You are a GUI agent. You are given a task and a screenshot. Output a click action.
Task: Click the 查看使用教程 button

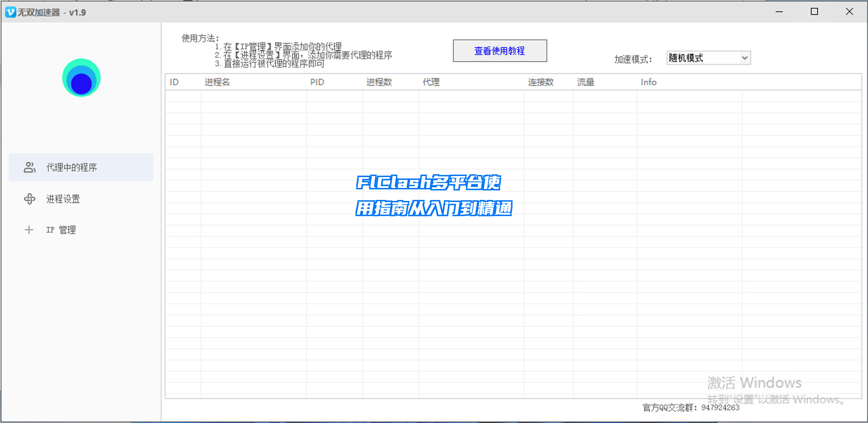pyautogui.click(x=500, y=51)
